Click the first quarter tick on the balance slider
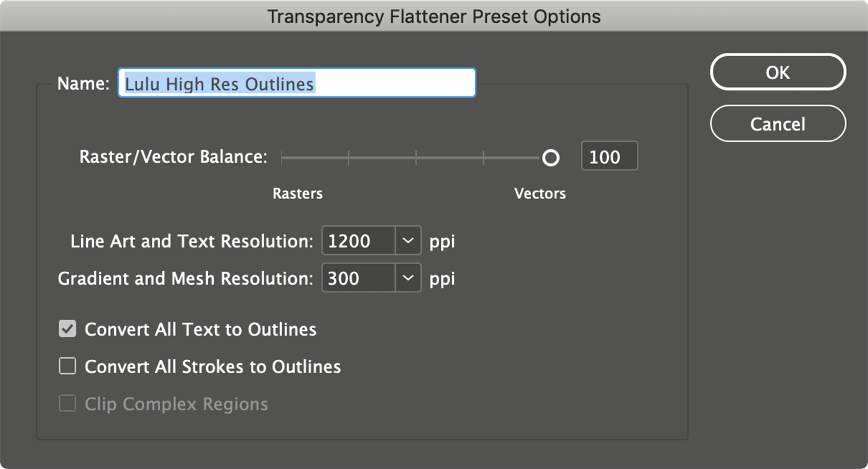 [x=348, y=158]
